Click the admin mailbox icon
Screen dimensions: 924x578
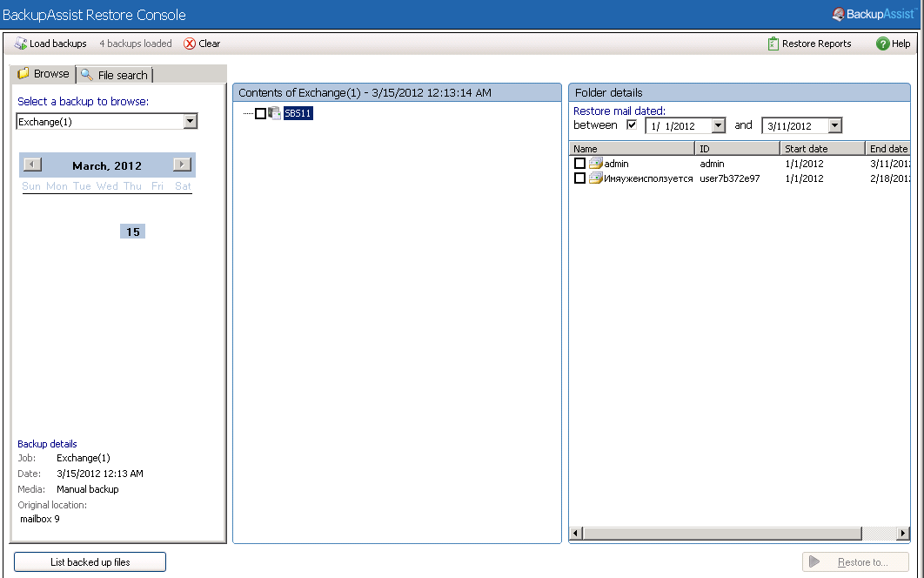[x=596, y=164]
